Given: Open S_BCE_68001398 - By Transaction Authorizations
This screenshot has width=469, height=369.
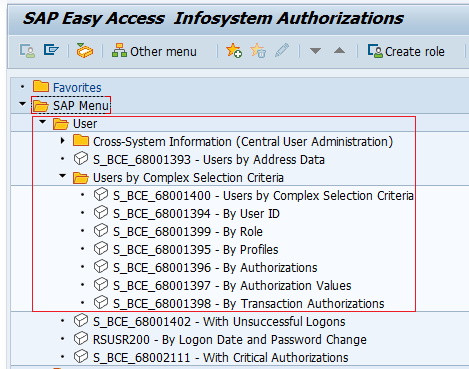Looking at the screenshot, I should click(x=249, y=304).
